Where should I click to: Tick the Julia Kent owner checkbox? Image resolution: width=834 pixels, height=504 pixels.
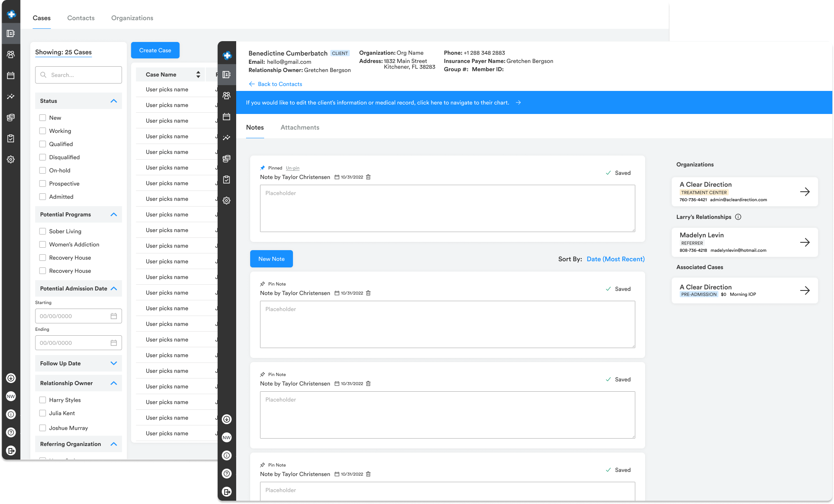(x=42, y=413)
